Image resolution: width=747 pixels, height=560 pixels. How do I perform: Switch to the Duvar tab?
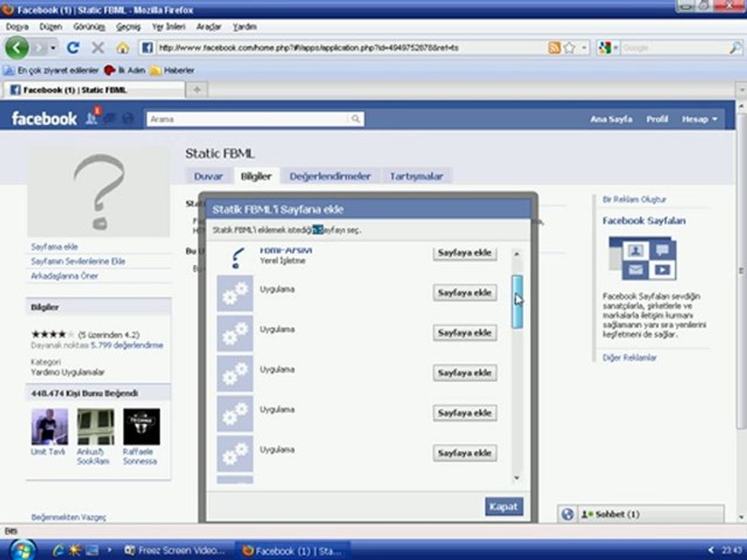point(209,177)
